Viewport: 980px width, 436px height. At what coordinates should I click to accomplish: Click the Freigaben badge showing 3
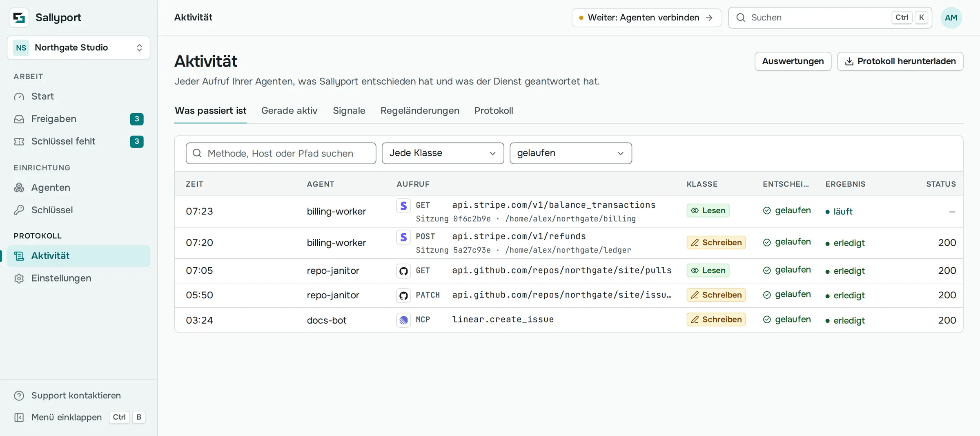[137, 119]
